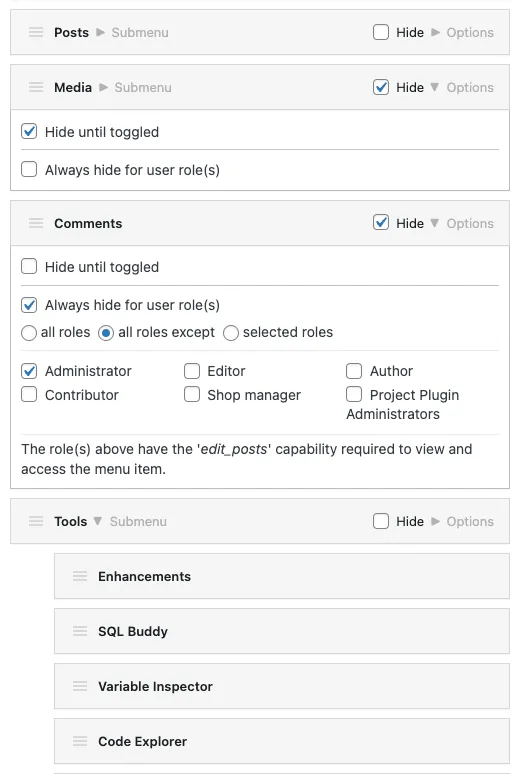Click the Options link for Comments
This screenshot has height=774, width=520.
[470, 223]
